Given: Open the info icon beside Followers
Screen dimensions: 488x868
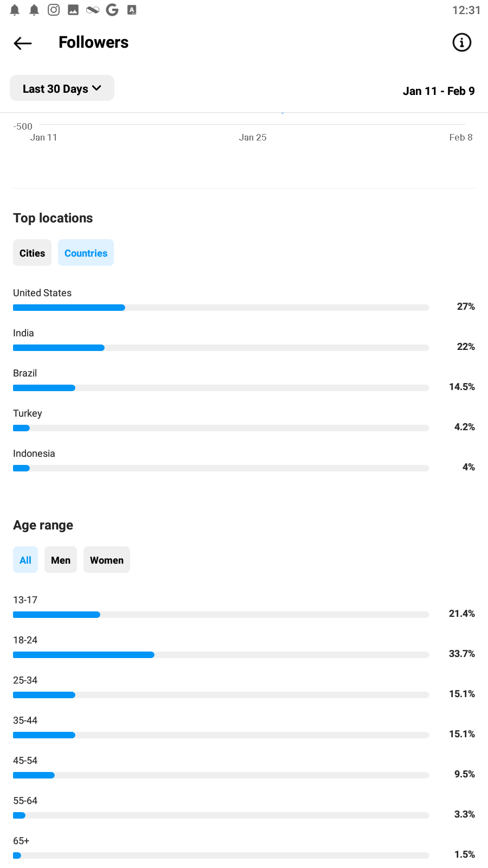Looking at the screenshot, I should (x=462, y=42).
